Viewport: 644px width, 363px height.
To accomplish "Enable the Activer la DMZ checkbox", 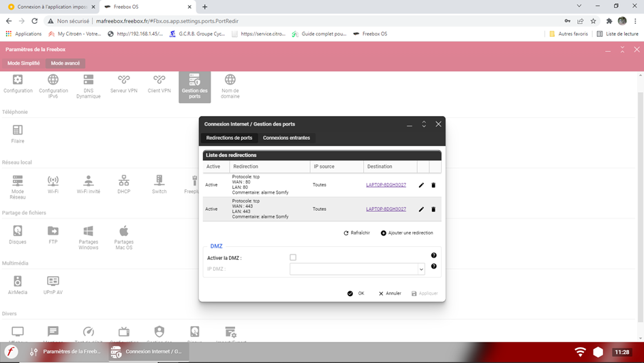I will [293, 257].
